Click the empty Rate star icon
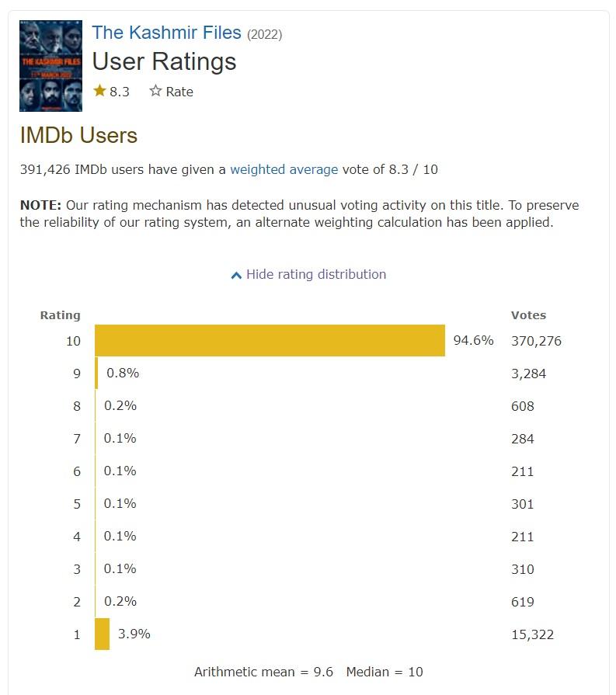Screen dimensions: 616x695 click(156, 91)
